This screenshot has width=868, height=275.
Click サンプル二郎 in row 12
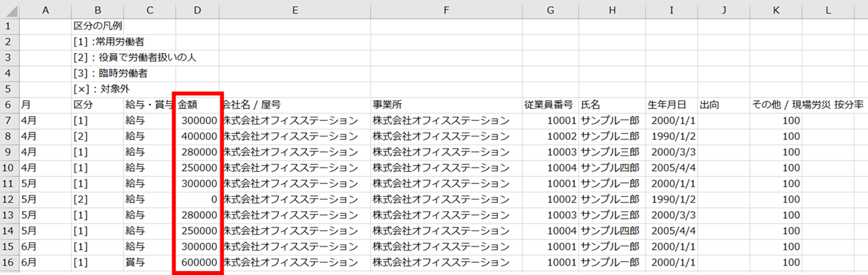coord(612,200)
